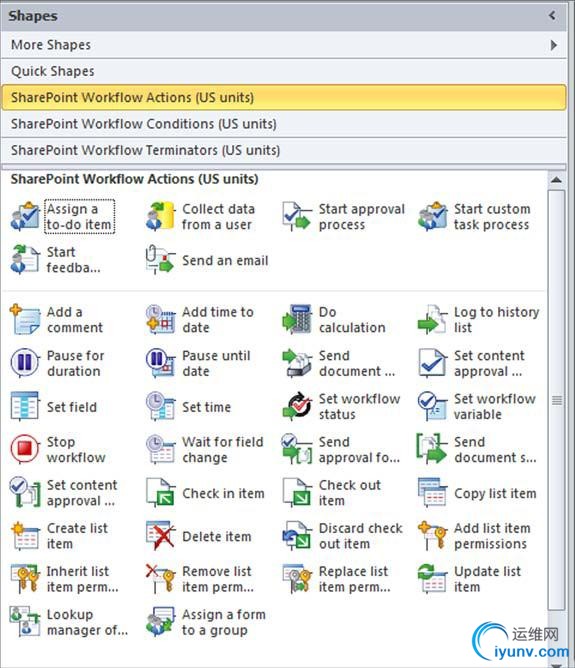Select the Lookup manager of user icon
Viewport: 575px width, 668px height.
pos(25,622)
